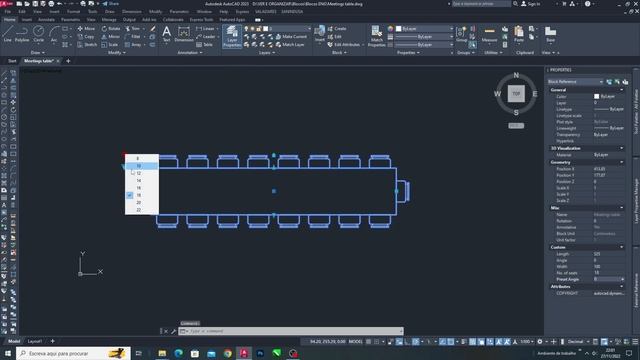Open the Dimension menu
The width and height of the screenshot is (640, 360).
(x=132, y=12)
